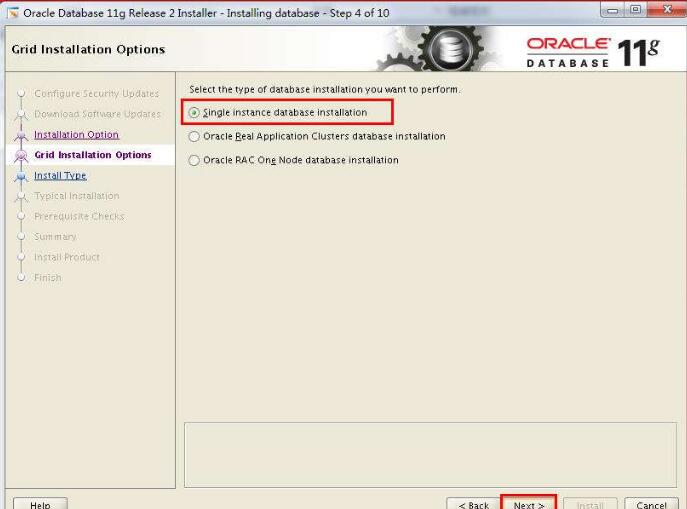Choose Oracle Real Application Clusters database installation
Screen dimensions: 687x509
tap(194, 136)
